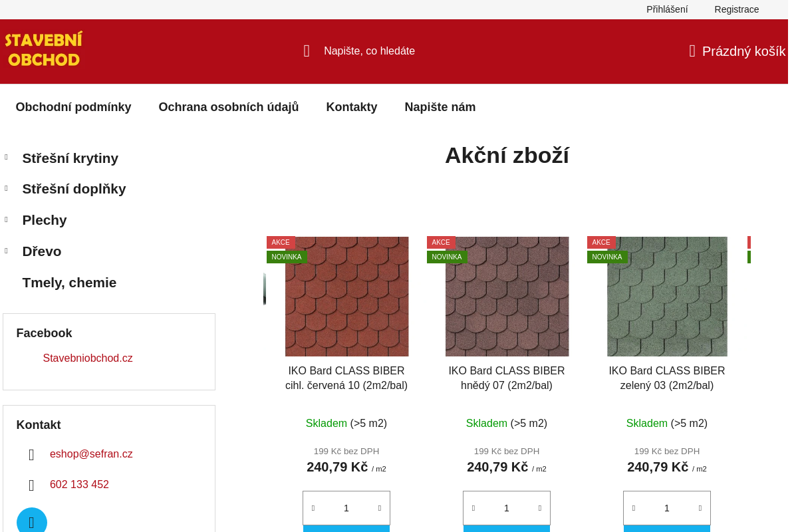Open Napište nám page

(440, 106)
